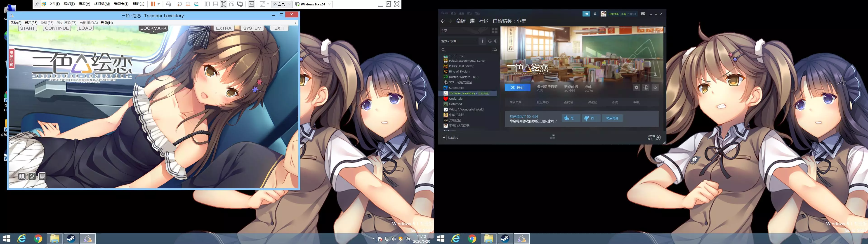Click the VMware console terminal icon
868x244 pixels.
251,4
